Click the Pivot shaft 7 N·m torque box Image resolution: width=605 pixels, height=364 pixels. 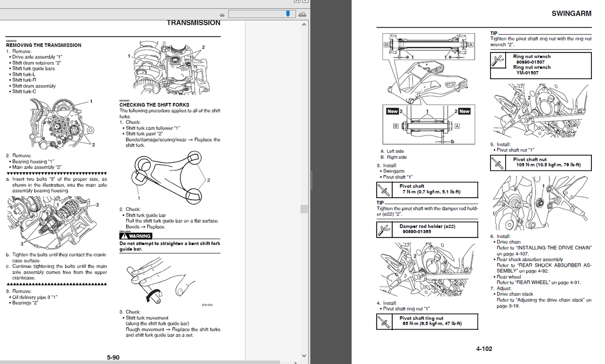[427, 189]
